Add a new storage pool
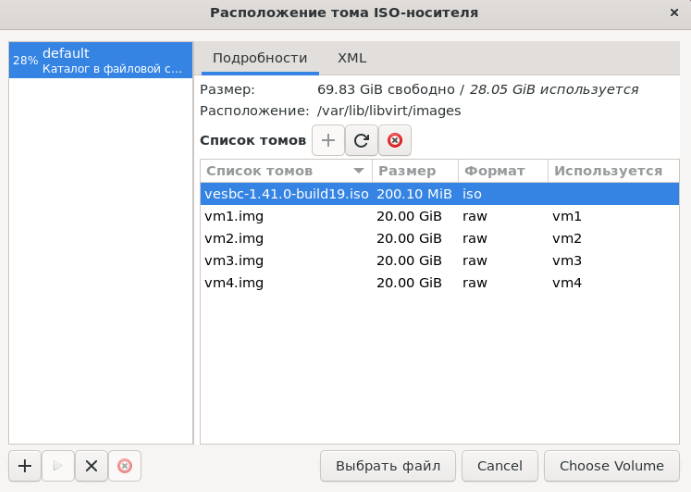 (25, 465)
